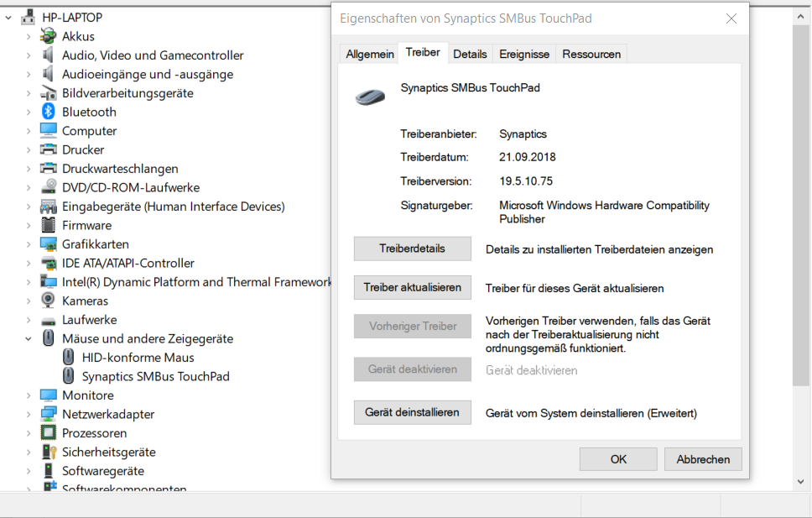Cancel the dialog with Abbrechen

click(x=703, y=459)
